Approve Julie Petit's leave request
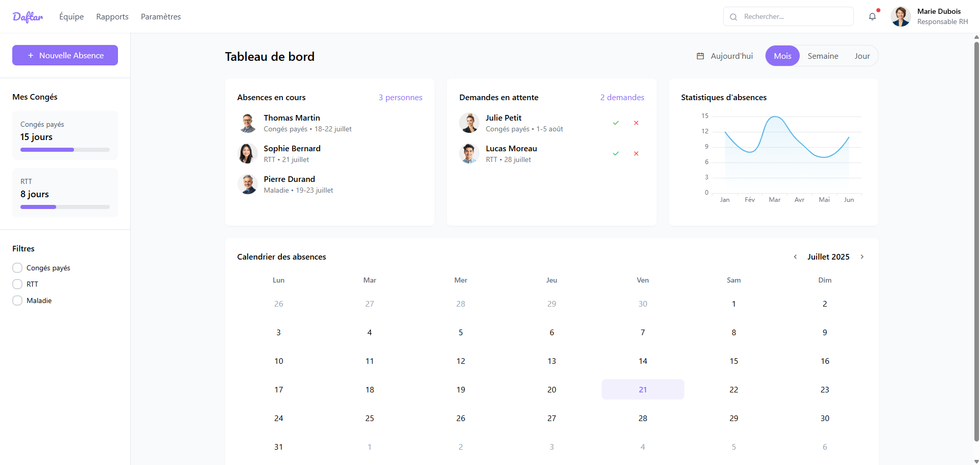This screenshot has width=980, height=465. point(616,123)
